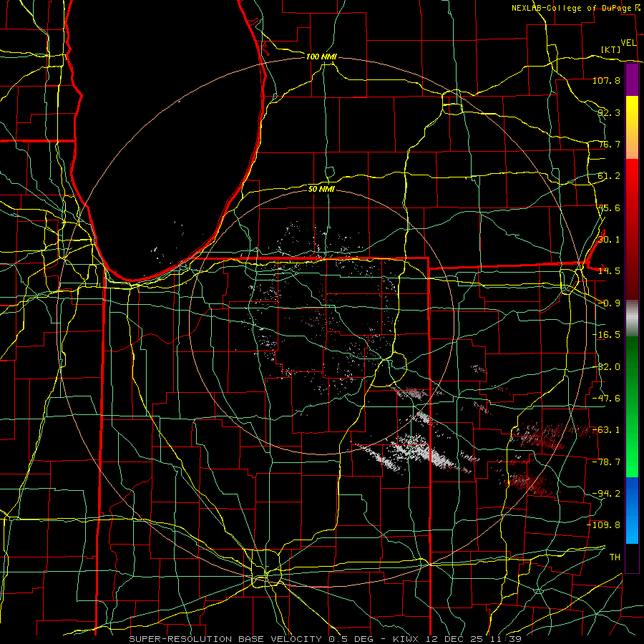Select the -78.7 scale value
The width and height of the screenshot is (644, 644).
pyautogui.click(x=606, y=462)
